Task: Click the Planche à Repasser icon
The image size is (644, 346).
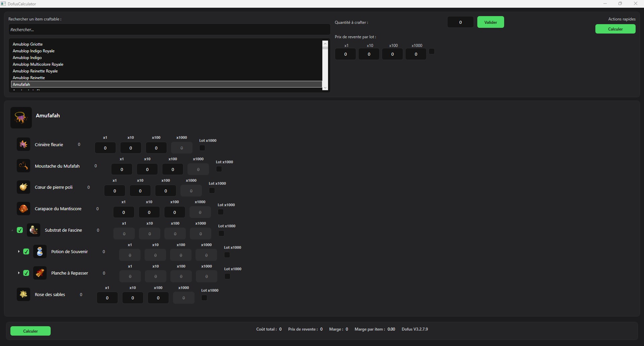Action: (x=40, y=273)
